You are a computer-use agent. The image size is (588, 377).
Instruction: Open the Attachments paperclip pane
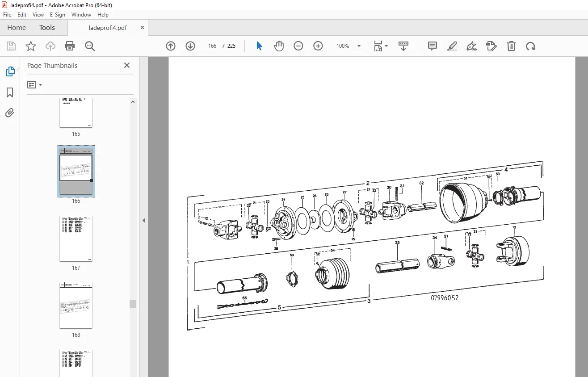(x=10, y=113)
